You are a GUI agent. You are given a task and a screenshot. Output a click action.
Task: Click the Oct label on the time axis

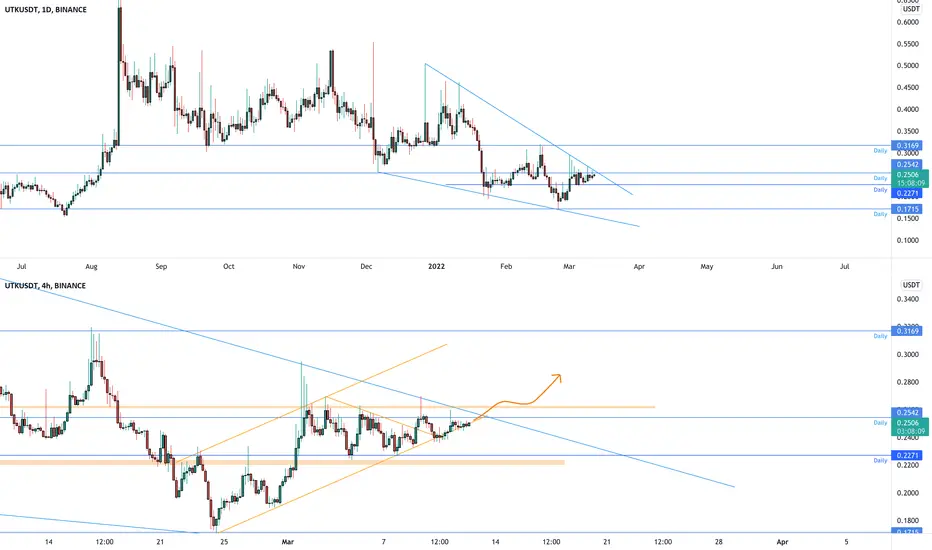pos(228,266)
